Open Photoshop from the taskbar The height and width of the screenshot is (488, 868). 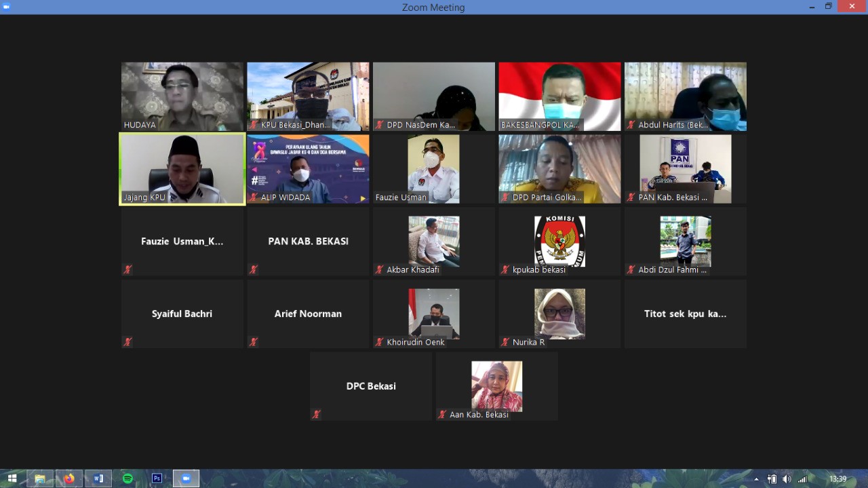(157, 478)
